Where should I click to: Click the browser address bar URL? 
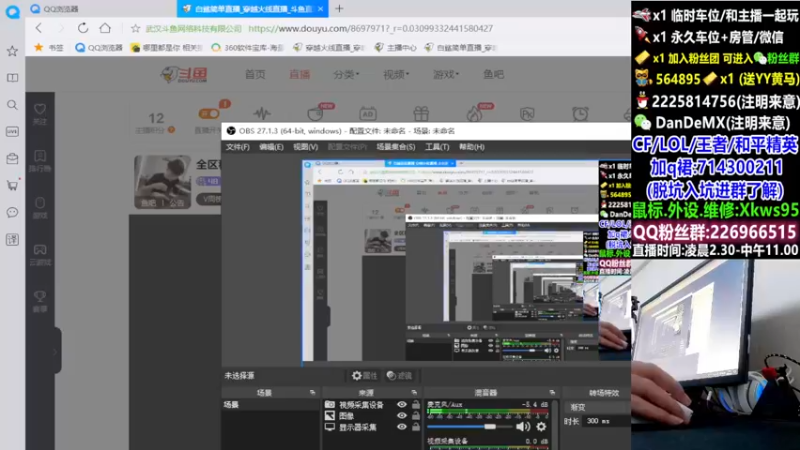(x=370, y=29)
